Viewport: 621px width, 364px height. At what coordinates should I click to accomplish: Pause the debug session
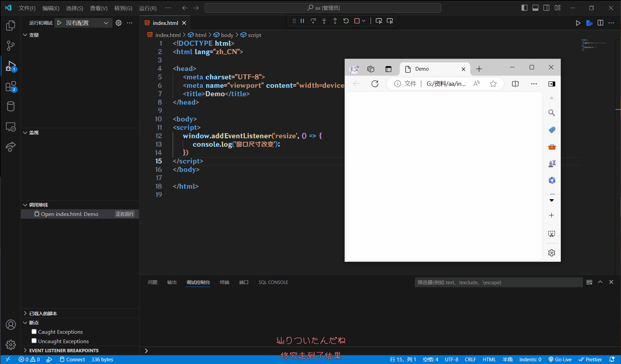(x=302, y=21)
